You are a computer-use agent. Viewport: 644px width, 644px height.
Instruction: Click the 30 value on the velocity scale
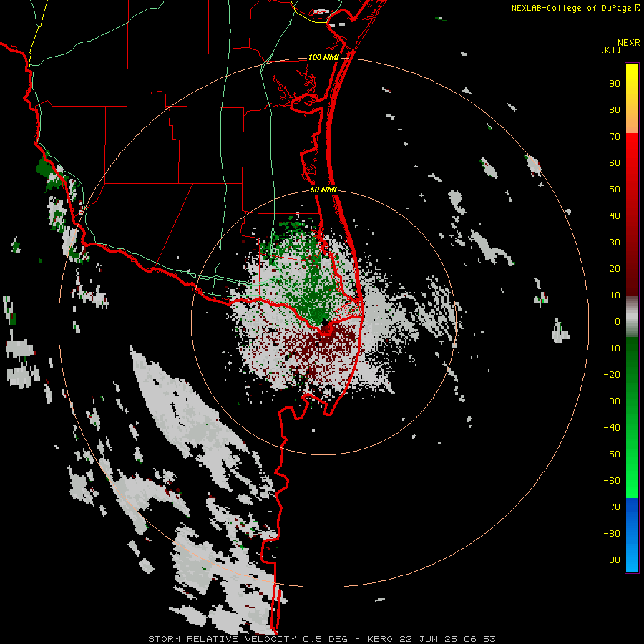pyautogui.click(x=615, y=243)
